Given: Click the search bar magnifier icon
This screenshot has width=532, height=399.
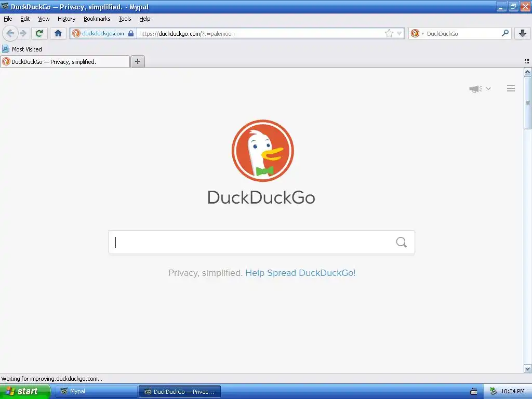Looking at the screenshot, I should tap(505, 33).
